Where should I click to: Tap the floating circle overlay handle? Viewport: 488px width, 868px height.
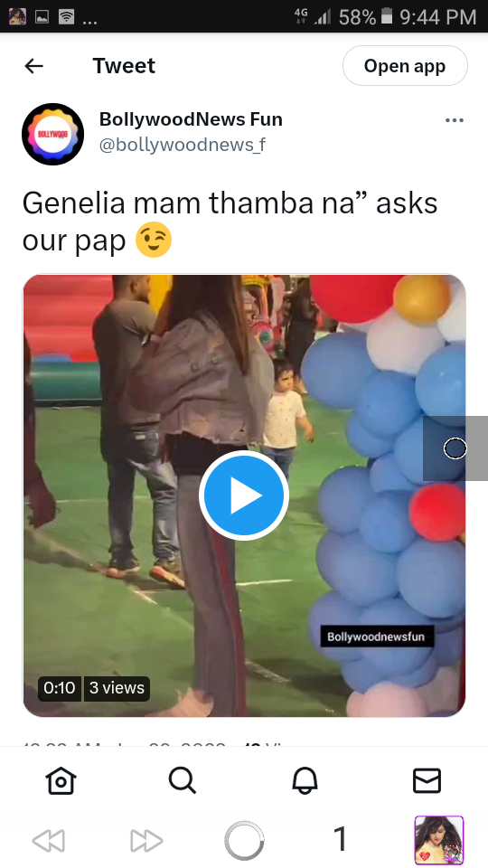(x=455, y=448)
